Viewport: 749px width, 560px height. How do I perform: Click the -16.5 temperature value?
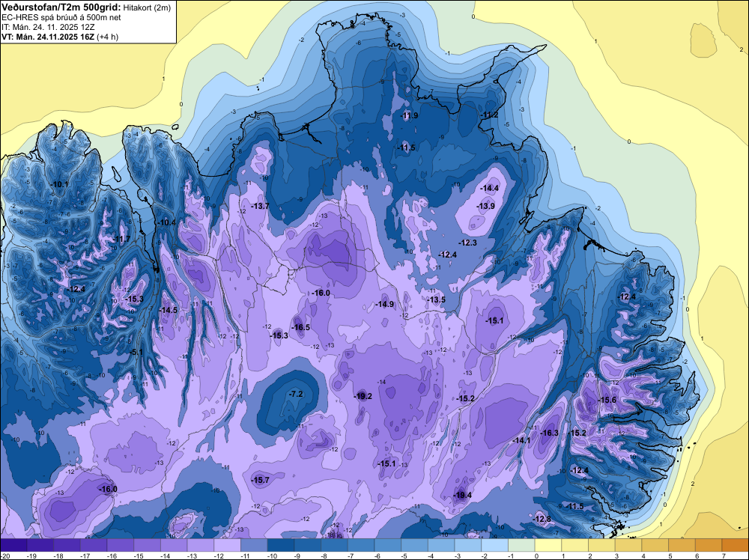click(301, 327)
